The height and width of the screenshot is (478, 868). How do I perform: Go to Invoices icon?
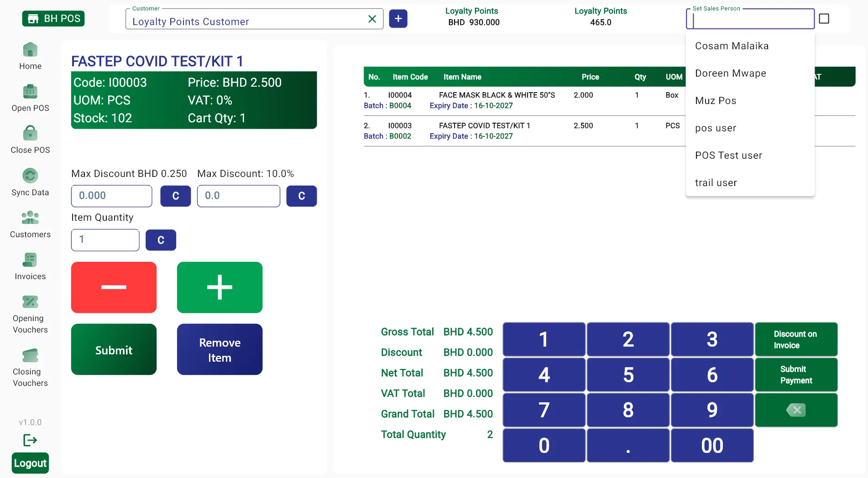(30, 260)
